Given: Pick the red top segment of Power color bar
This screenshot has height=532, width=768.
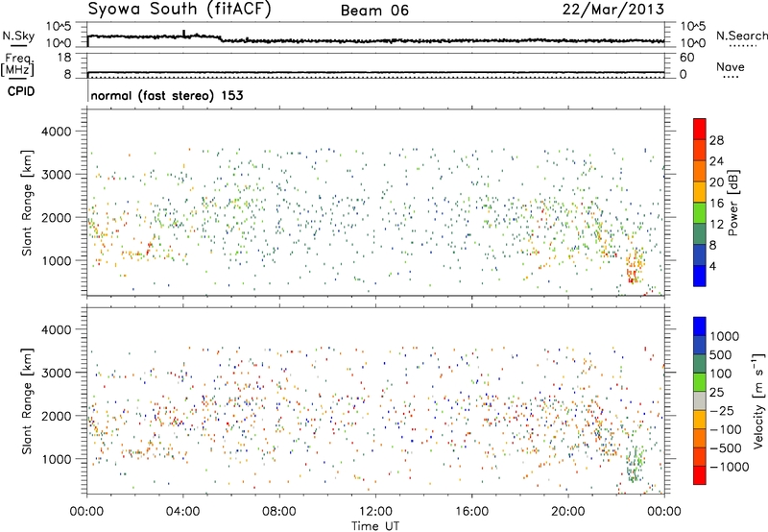Looking at the screenshot, I should click(700, 130).
